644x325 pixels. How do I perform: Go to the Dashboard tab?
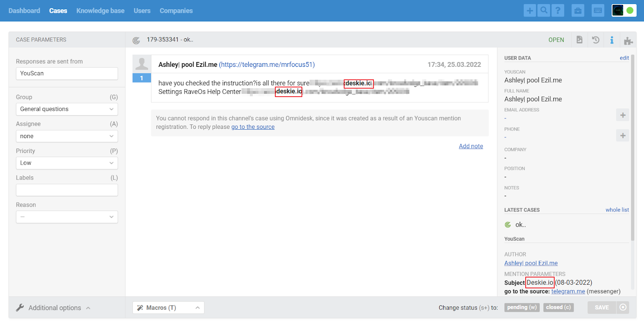(x=24, y=10)
